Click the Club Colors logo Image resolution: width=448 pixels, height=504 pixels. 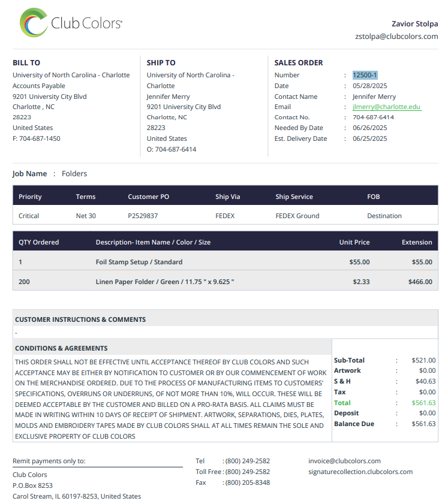click(x=71, y=23)
